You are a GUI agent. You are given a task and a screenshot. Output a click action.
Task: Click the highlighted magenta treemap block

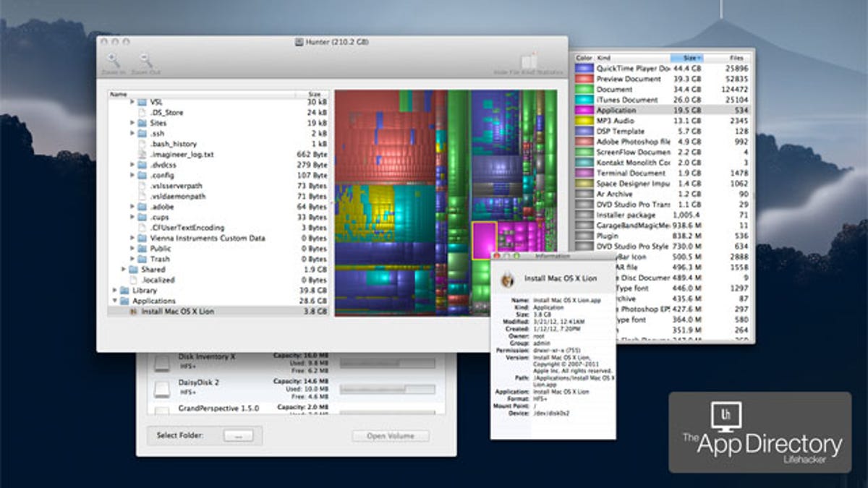point(484,240)
